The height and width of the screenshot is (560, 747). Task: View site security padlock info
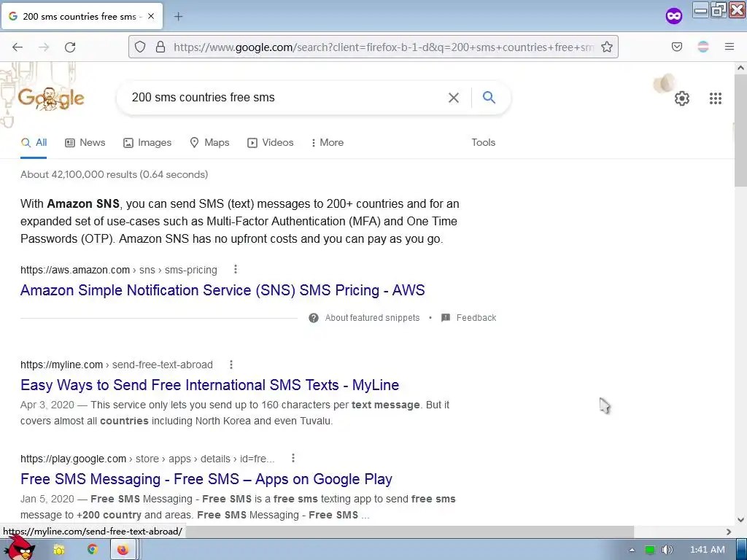click(x=160, y=47)
